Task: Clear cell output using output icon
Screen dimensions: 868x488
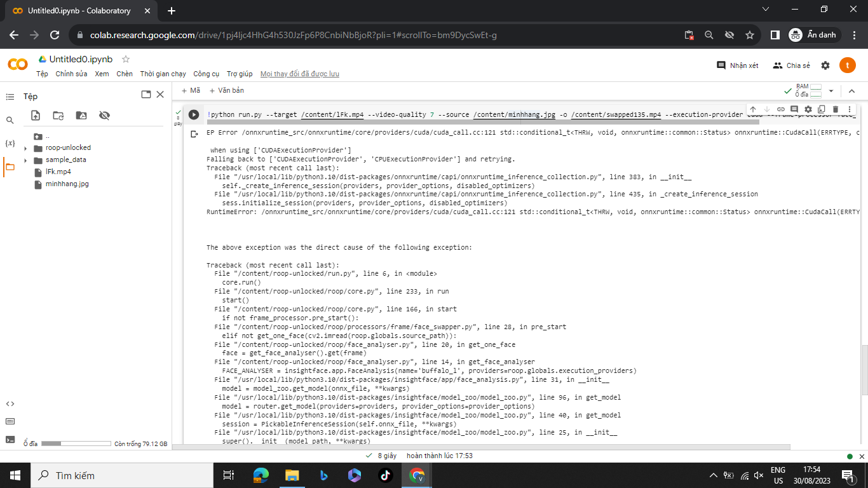Action: pos(194,134)
